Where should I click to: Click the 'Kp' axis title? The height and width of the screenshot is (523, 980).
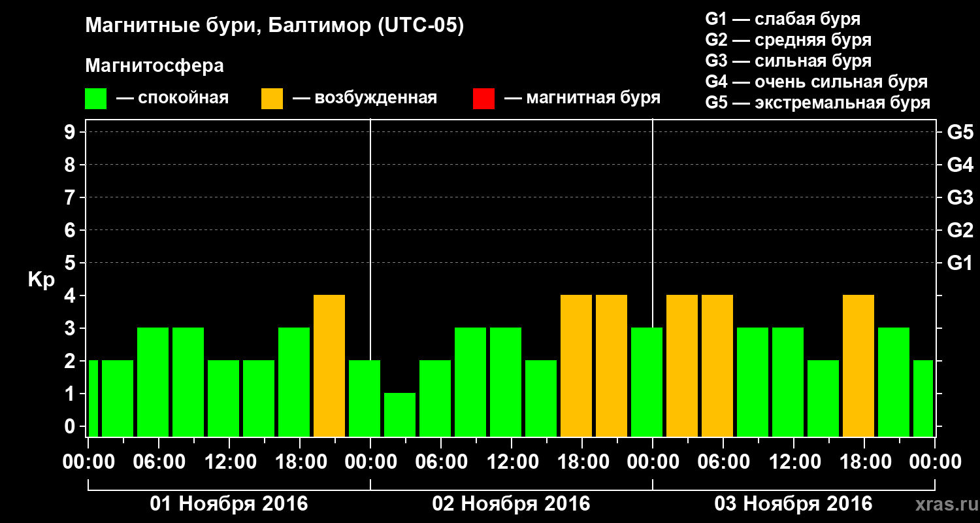coord(41,280)
